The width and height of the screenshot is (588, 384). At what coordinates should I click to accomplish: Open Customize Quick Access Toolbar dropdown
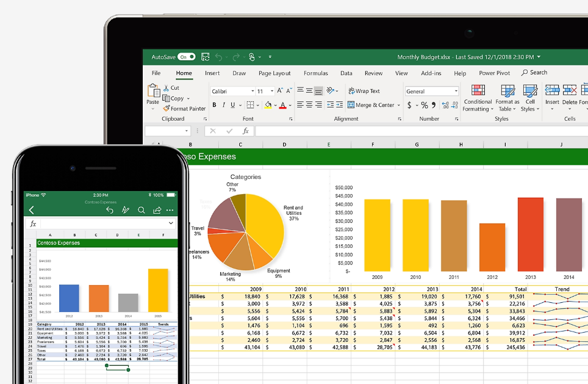click(x=270, y=57)
